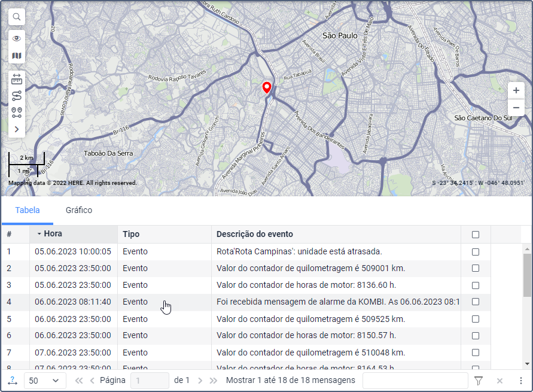The image size is (533, 392).
Task: Click the auto-fit column width icon
Action: tap(13, 381)
